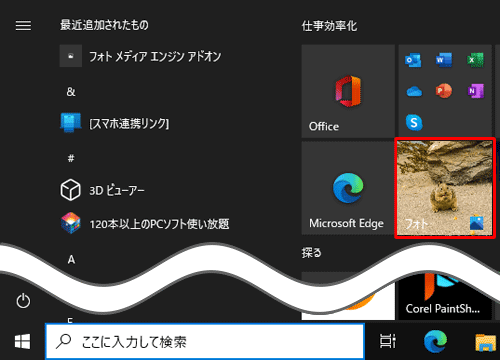
Task: Jump via the # letter header
Action: 71,158
